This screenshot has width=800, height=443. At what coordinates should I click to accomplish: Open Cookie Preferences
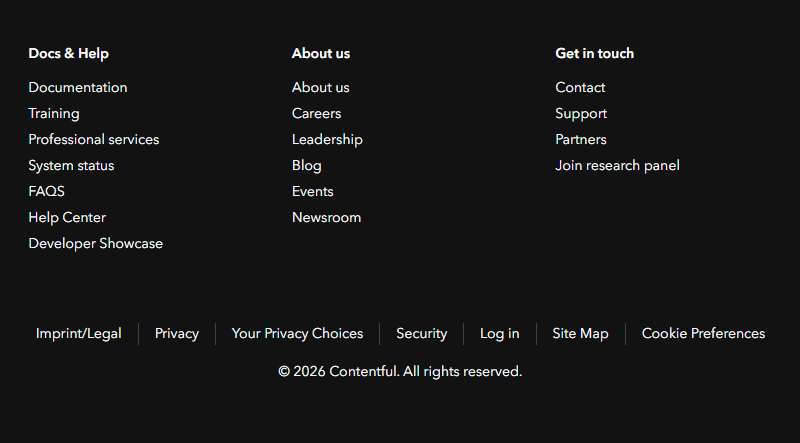pyautogui.click(x=703, y=334)
